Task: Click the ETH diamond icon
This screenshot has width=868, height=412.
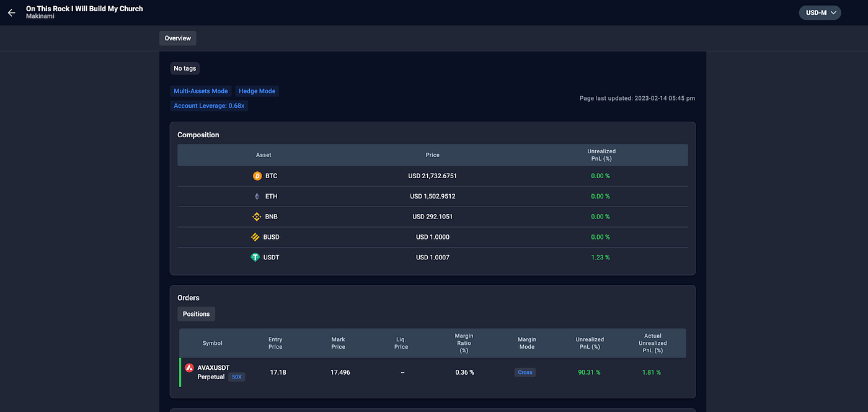Action: coord(257,197)
